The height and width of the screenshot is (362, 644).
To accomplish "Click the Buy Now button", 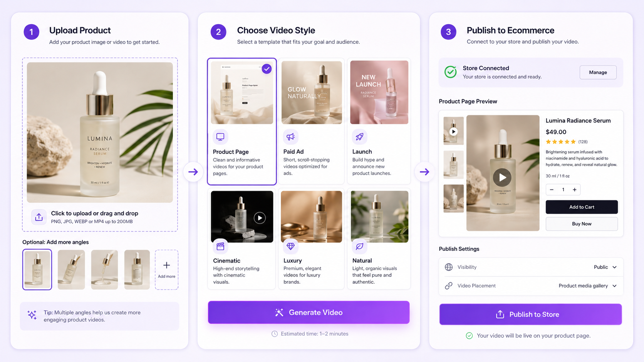I will click(582, 224).
